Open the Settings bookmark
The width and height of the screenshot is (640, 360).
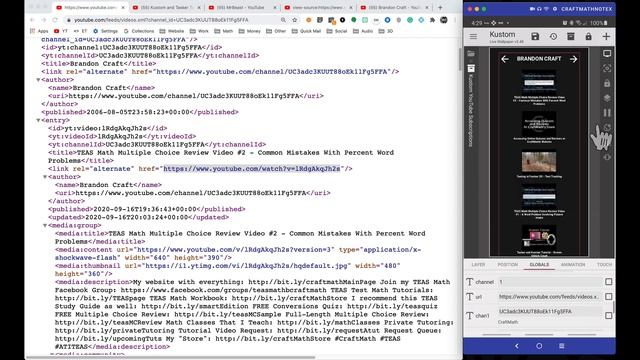point(105,31)
